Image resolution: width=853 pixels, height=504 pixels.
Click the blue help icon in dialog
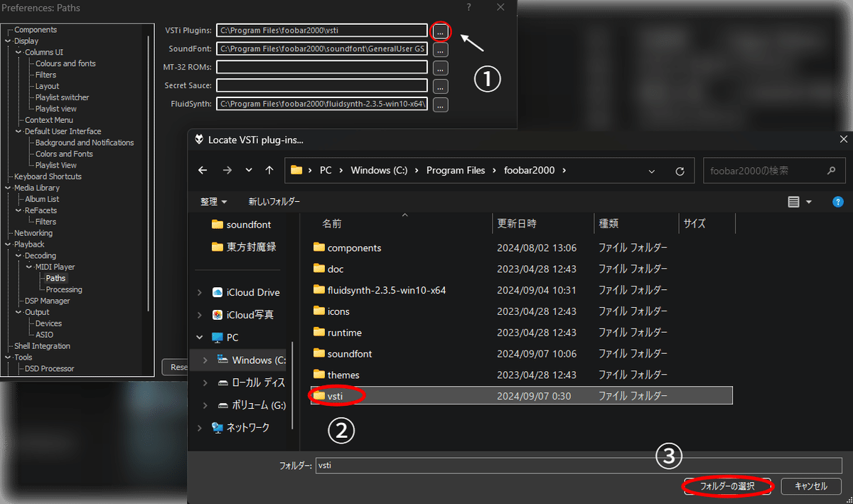(838, 202)
